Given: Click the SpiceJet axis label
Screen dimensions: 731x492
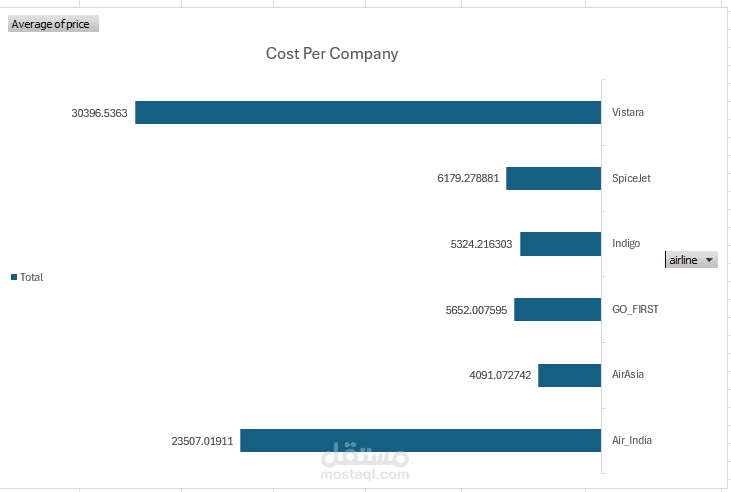Looking at the screenshot, I should click(x=631, y=178).
